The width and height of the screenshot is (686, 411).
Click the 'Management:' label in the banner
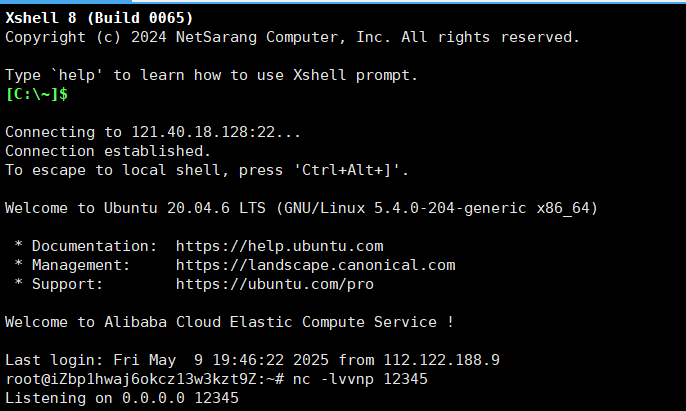[x=81, y=265]
